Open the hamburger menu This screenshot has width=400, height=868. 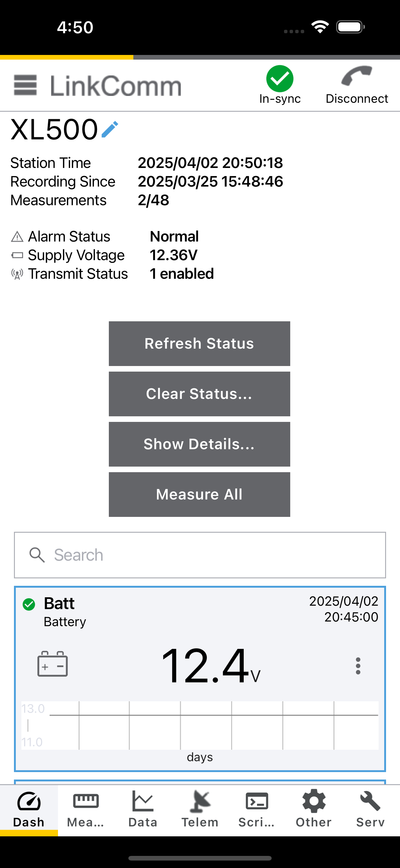[x=25, y=85]
